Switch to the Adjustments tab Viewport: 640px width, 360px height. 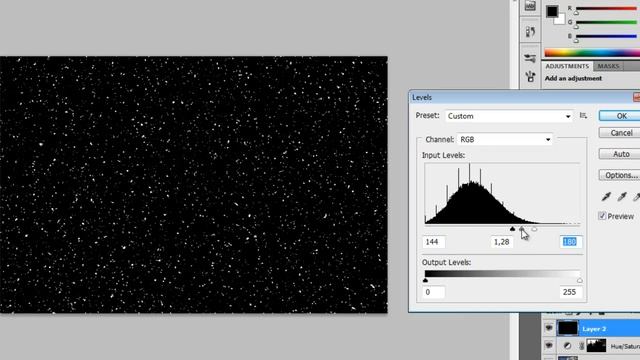(x=567, y=66)
